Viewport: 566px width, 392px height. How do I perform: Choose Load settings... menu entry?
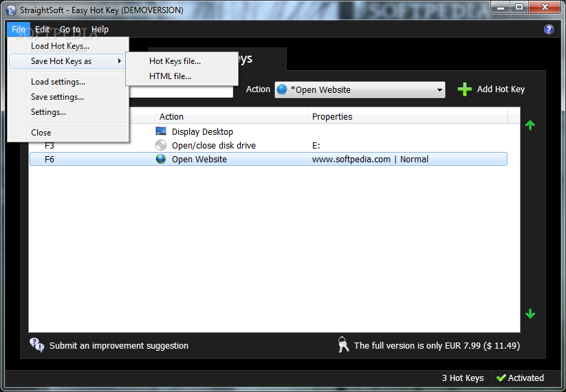tap(68, 82)
